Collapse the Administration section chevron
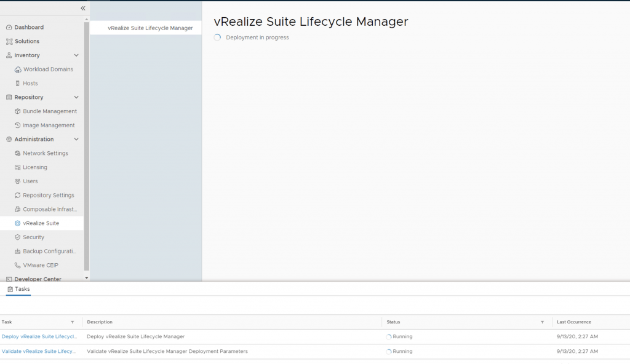Image resolution: width=630 pixels, height=364 pixels. 76,140
